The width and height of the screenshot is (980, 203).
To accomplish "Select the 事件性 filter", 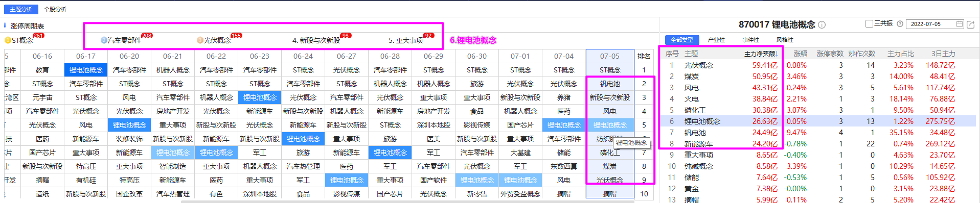I will pyautogui.click(x=750, y=40).
